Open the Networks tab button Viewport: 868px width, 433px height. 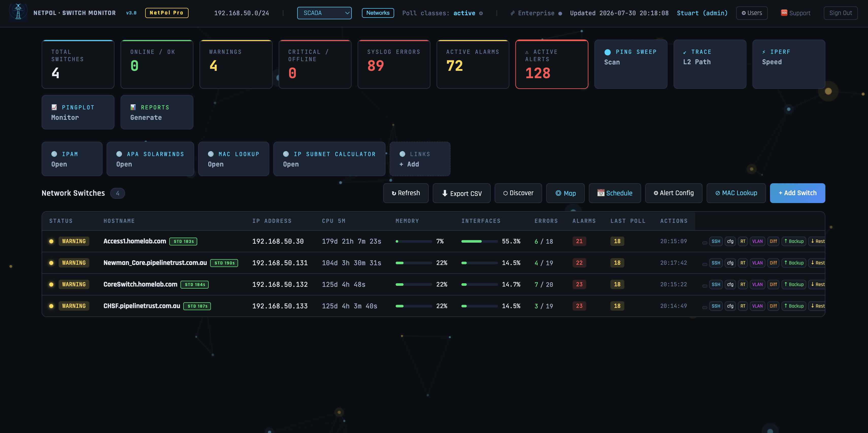[x=378, y=13]
